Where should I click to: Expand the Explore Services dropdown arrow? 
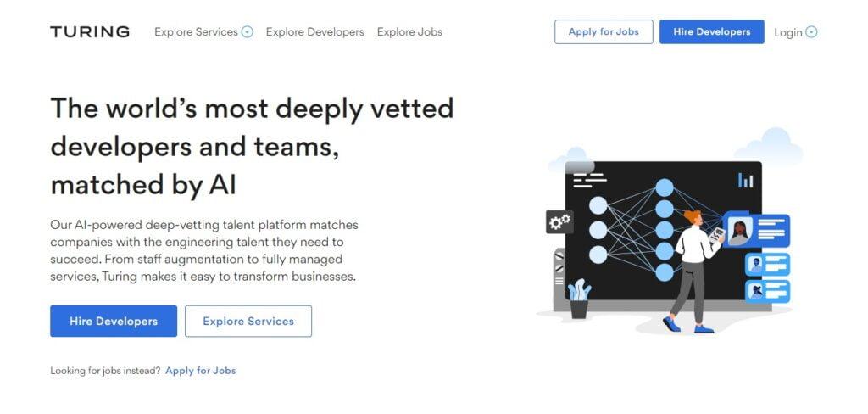pos(248,32)
